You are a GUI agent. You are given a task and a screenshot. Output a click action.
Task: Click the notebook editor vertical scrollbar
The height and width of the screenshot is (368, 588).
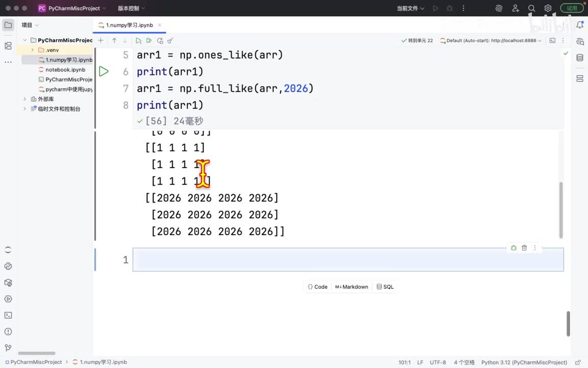point(568,324)
